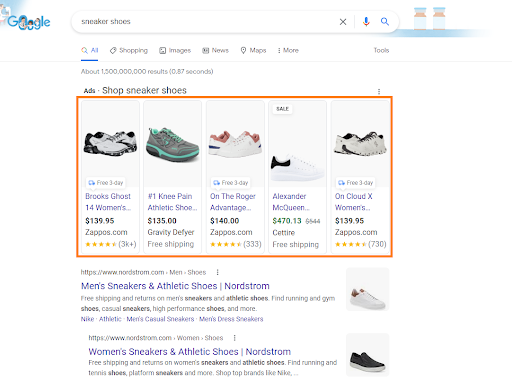Click the Google logo
Screen dimensions: 512x388
tap(28, 22)
